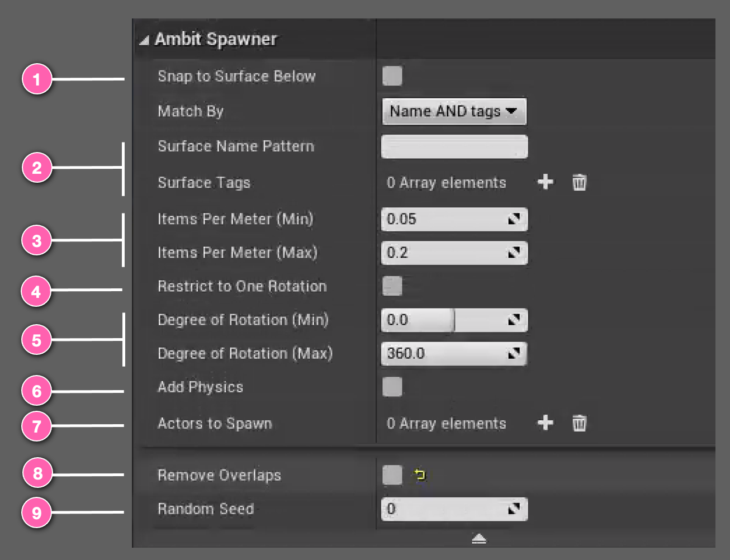This screenshot has width=730, height=560.
Task: Add element to Surface Tags array
Action: 546,182
